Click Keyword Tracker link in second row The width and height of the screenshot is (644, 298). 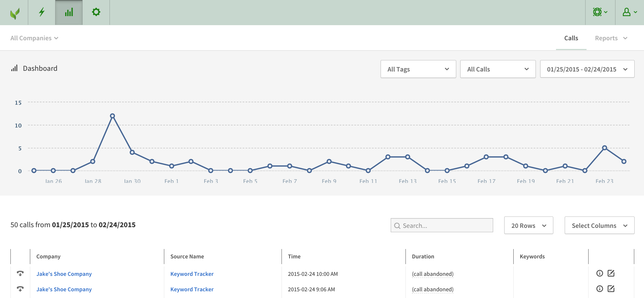[192, 289]
